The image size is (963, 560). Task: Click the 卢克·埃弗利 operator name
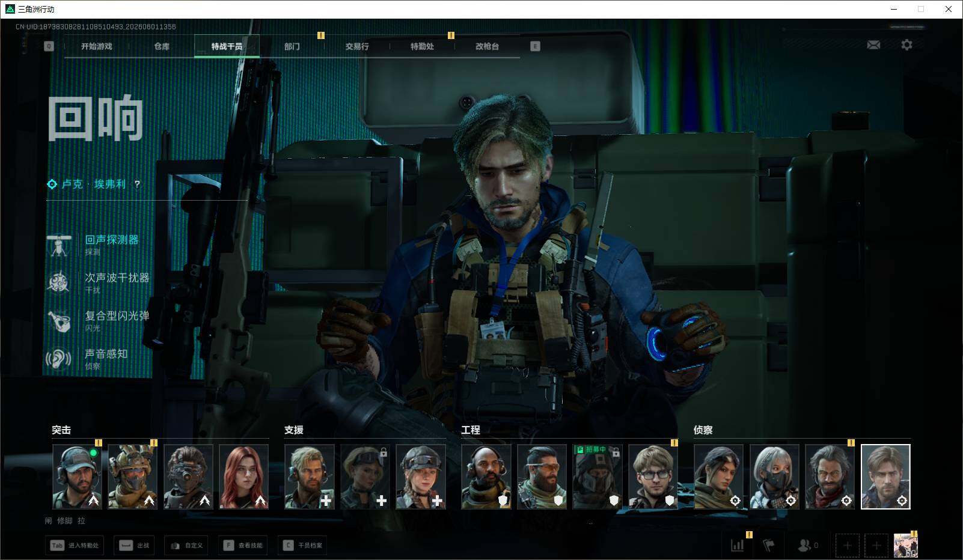point(94,184)
